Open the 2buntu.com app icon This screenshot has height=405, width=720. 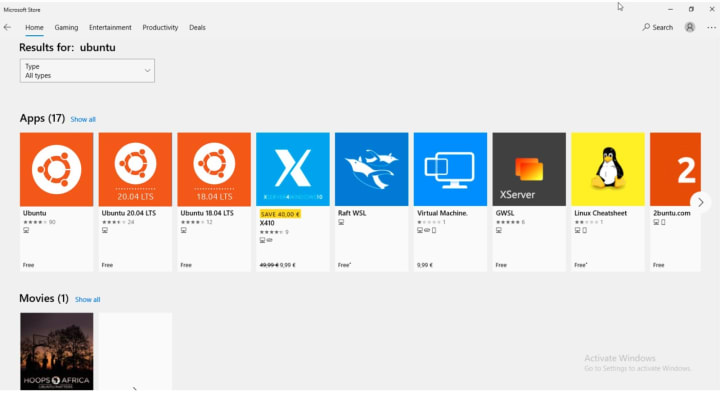[x=675, y=169]
